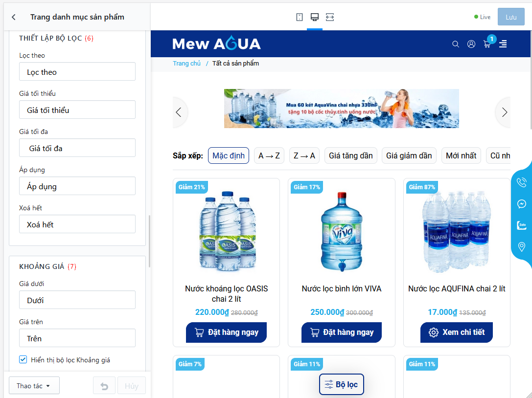Go back using the left chevron arrow
The height and width of the screenshot is (398, 532).
coord(14,17)
